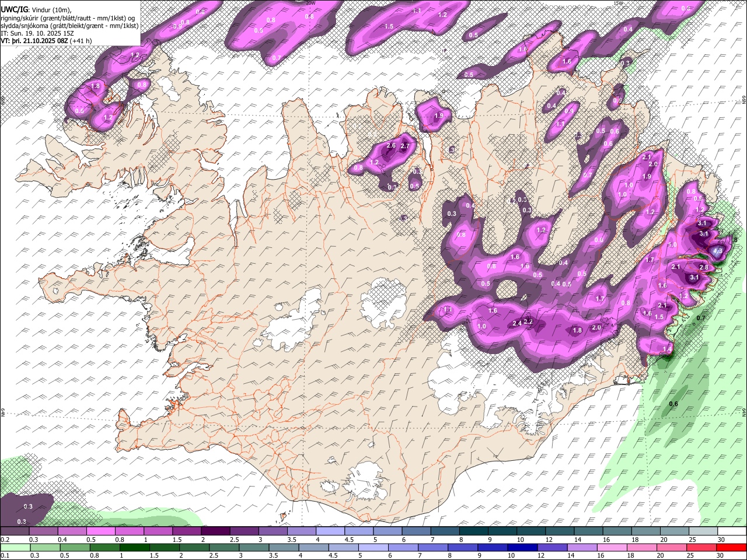Image resolution: width=747 pixels, height=560 pixels.
Task: Select the dark mauve first swatch of upper legend
Action: pyautogui.click(x=16, y=531)
